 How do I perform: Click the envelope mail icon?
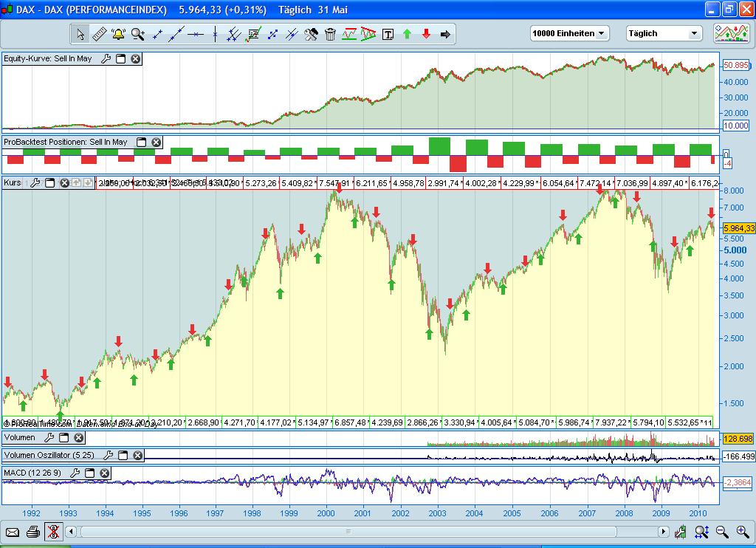point(13,532)
